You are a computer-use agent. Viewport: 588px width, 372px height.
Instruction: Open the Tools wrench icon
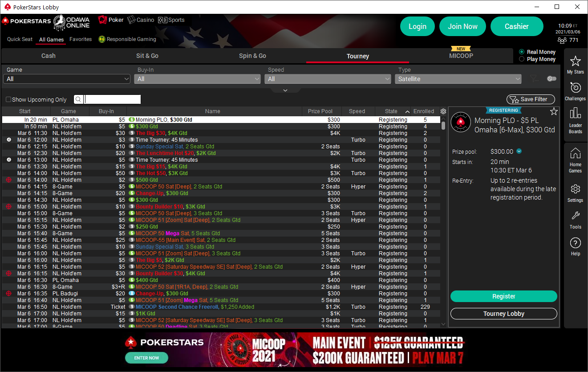[576, 216]
